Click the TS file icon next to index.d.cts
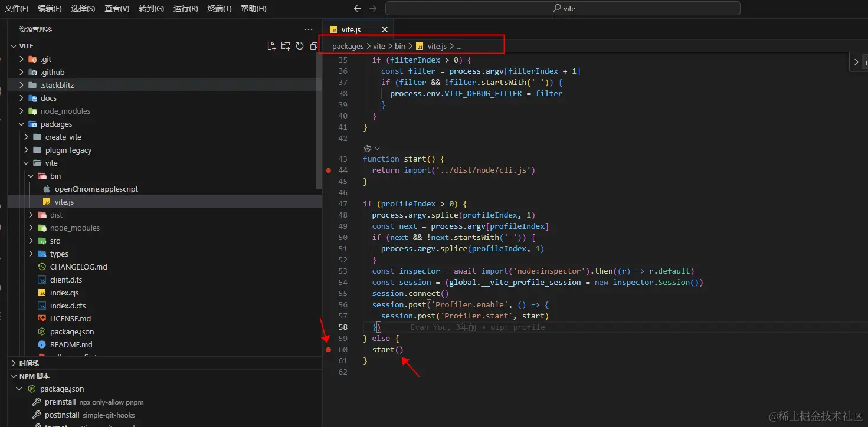 [x=42, y=306]
